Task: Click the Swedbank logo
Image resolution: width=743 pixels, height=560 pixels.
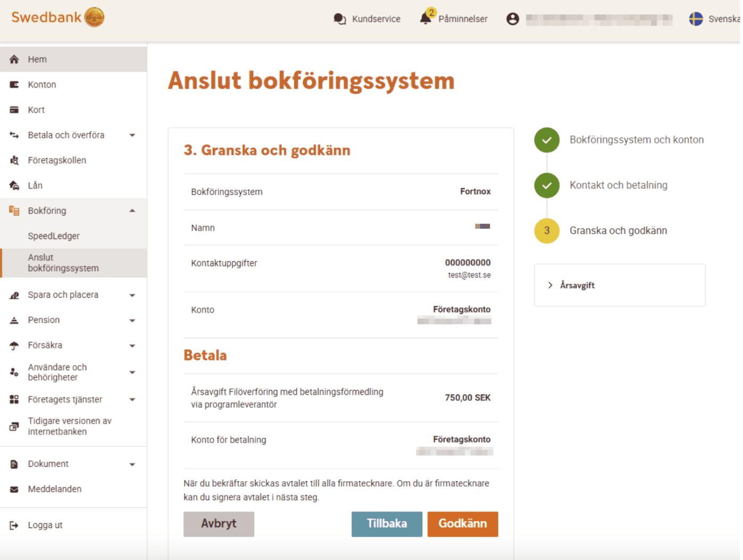Action: tap(57, 18)
